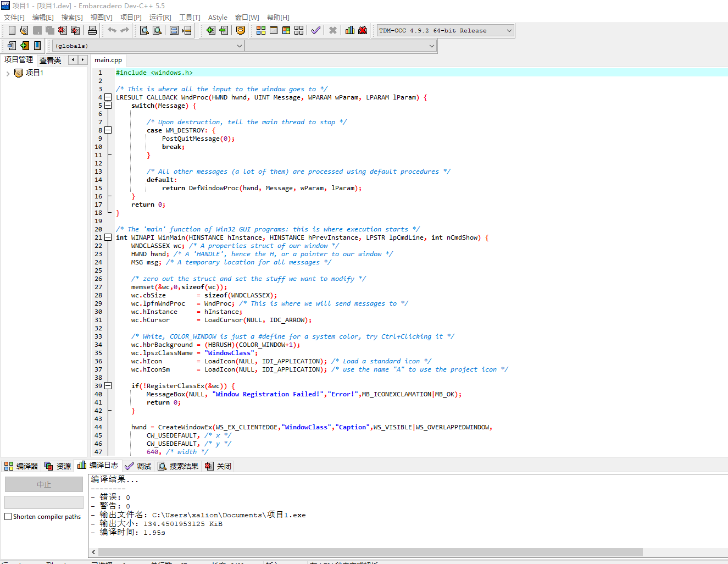Image resolution: width=728 pixels, height=564 pixels.
Task: Click the Save All icon
Action: point(50,30)
